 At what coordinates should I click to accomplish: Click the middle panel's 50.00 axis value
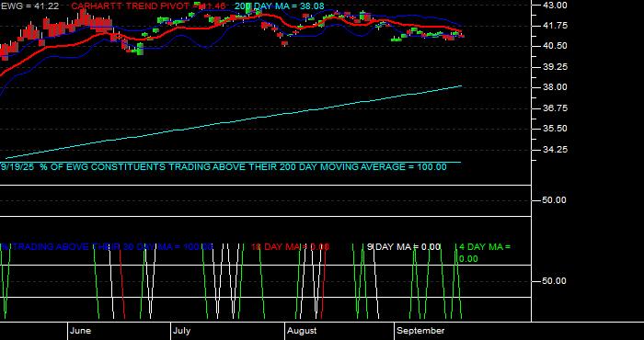555,200
